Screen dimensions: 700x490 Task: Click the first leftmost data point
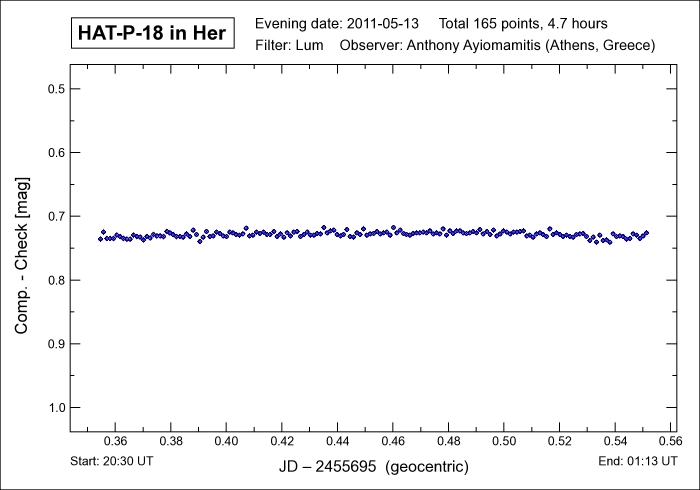click(x=100, y=238)
